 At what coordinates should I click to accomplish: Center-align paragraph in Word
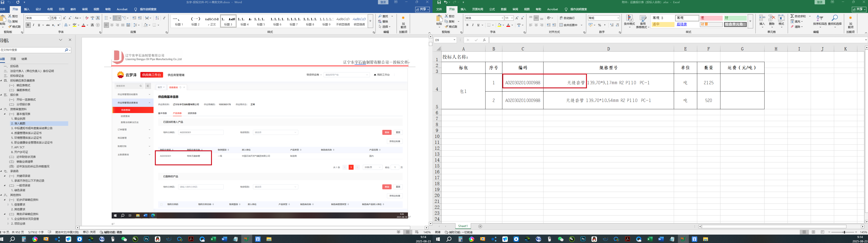112,25
